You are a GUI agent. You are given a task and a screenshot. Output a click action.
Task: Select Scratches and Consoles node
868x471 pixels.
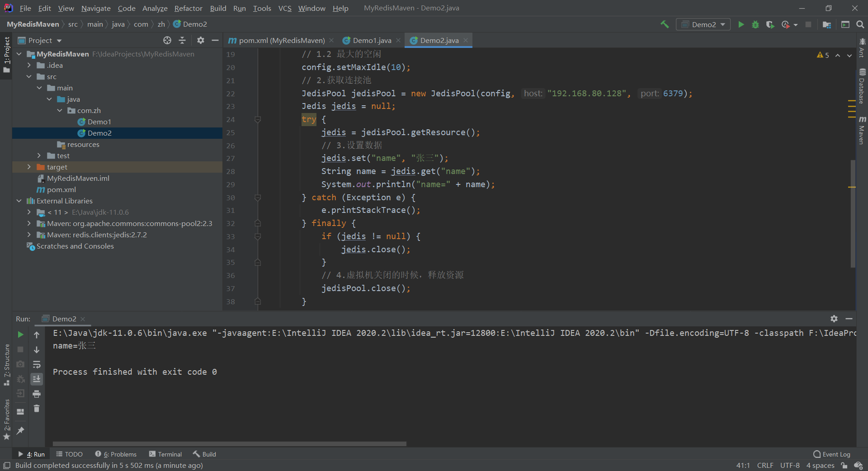tap(70, 246)
